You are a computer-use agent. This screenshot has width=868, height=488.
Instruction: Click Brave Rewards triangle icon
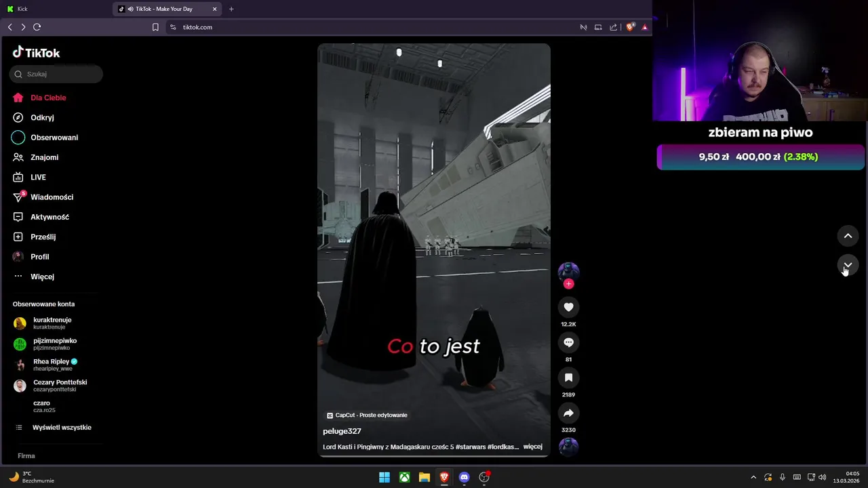(x=644, y=27)
